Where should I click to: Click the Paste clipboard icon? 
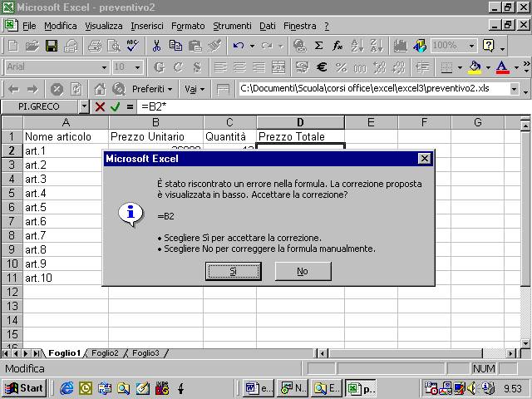click(x=195, y=46)
